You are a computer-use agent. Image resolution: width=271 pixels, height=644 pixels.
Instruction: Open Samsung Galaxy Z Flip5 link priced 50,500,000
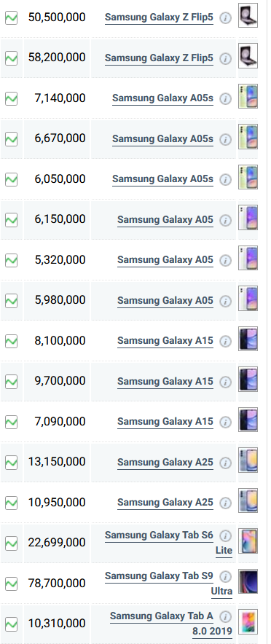(x=159, y=17)
